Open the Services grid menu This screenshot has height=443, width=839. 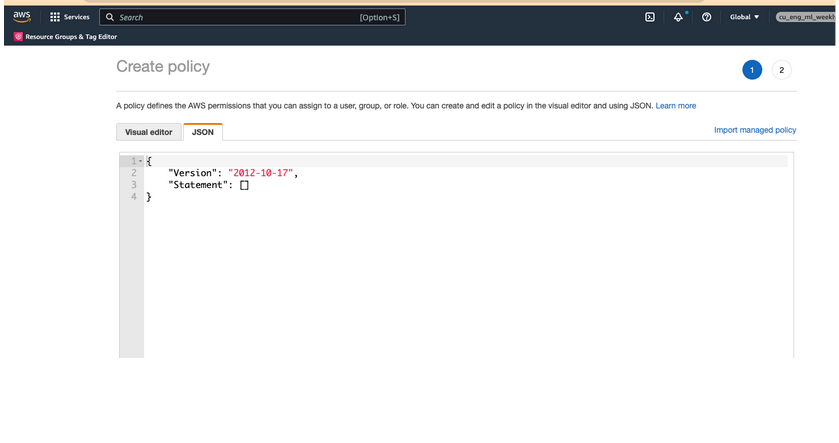[69, 17]
